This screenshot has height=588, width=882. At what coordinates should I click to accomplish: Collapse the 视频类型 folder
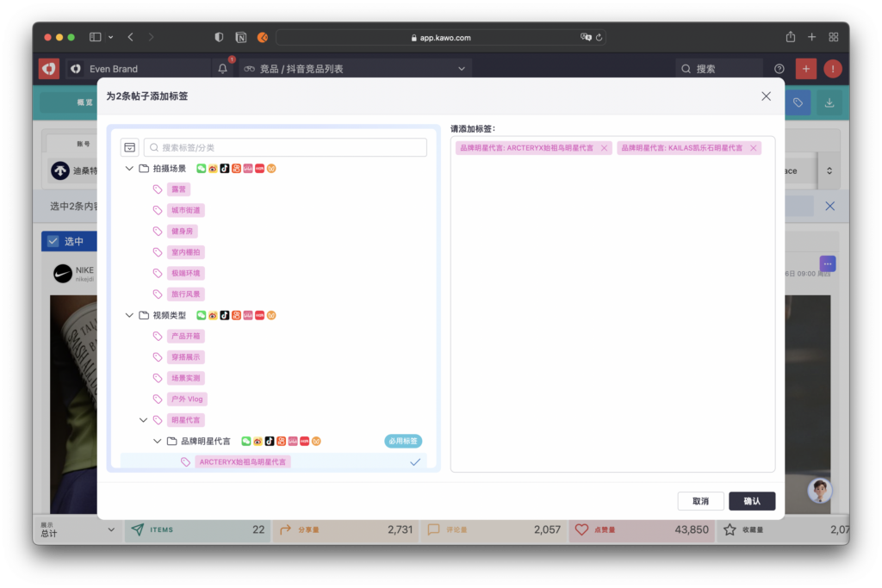[130, 315]
